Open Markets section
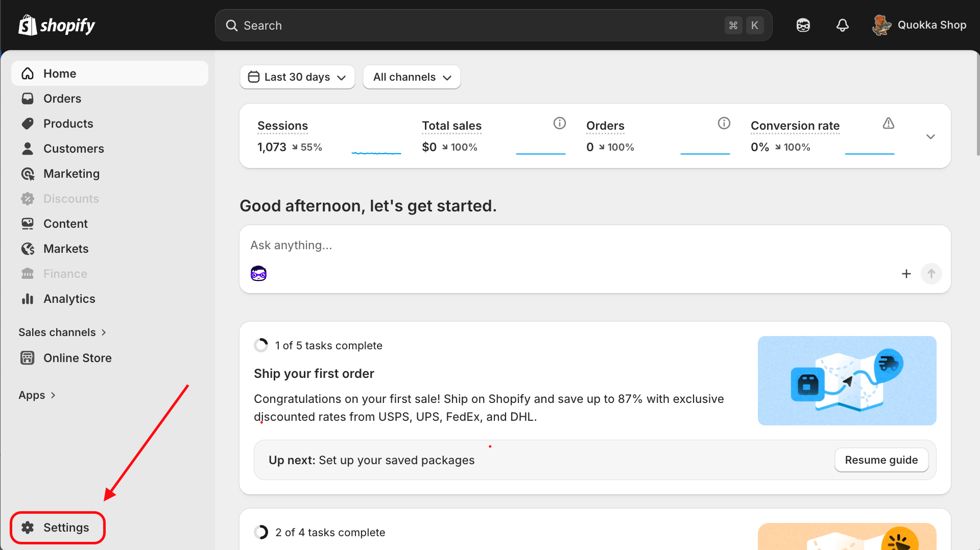This screenshot has width=980, height=550. (109, 249)
